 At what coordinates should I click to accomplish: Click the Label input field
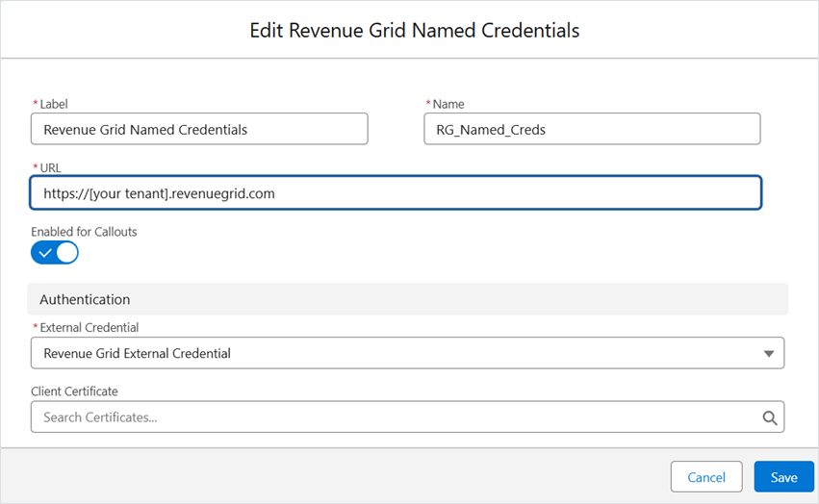(x=199, y=129)
